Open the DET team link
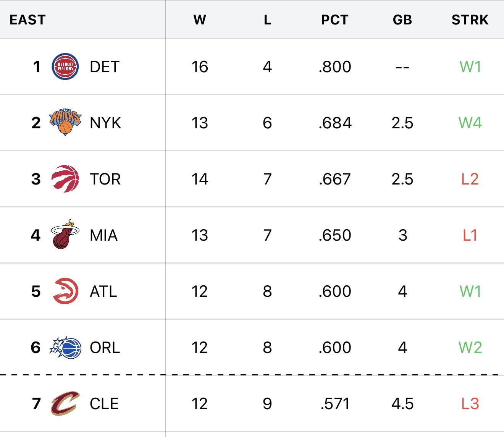504x437 pixels. tap(104, 67)
